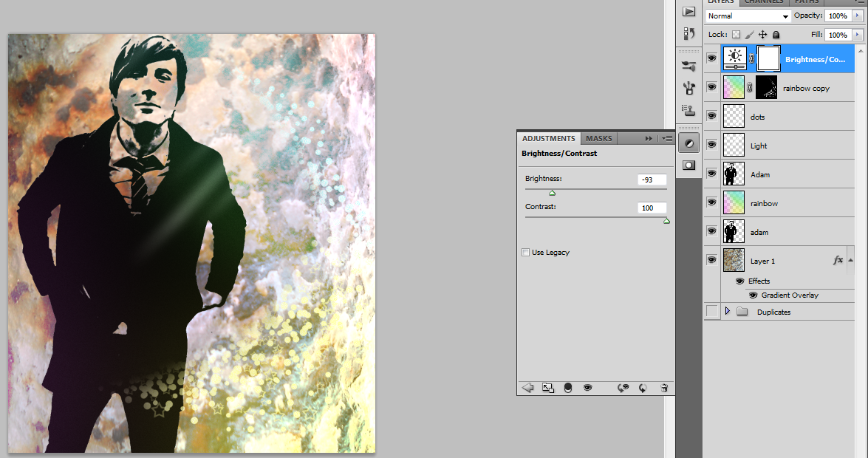This screenshot has height=458, width=868.
Task: Click the fx icon on Layer 1
Action: pos(838,260)
